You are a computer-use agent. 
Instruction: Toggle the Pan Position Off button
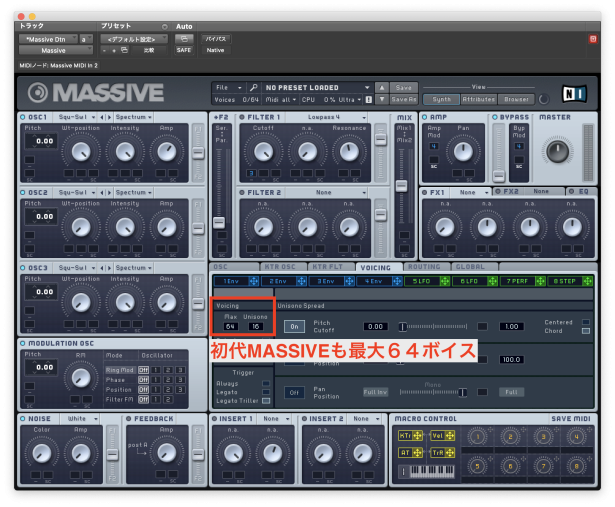(294, 392)
